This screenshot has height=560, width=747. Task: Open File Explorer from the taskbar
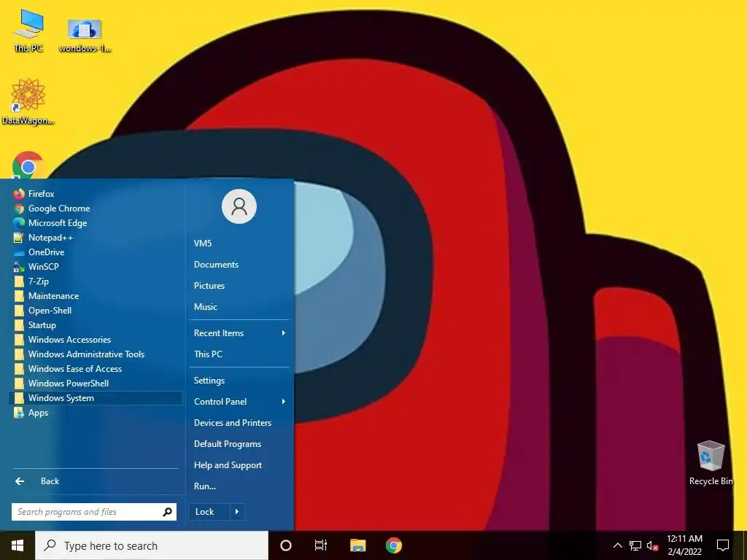pos(357,545)
